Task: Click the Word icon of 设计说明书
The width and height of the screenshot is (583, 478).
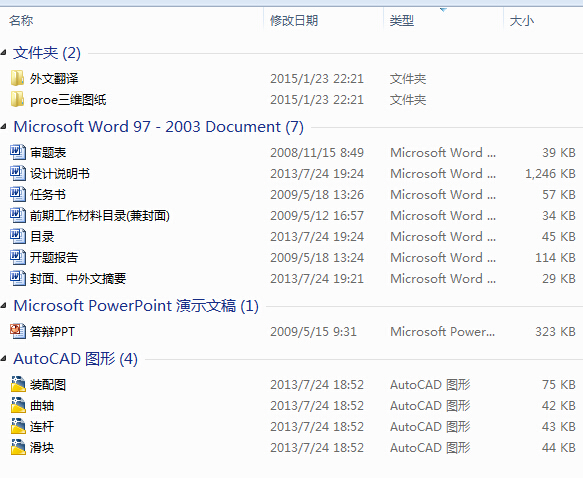Action: [17, 174]
